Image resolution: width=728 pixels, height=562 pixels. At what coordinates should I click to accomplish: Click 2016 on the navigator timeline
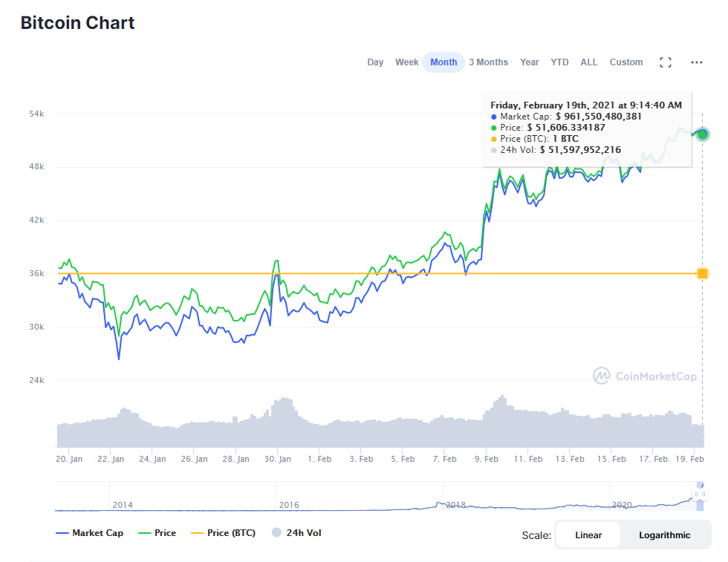[x=289, y=505]
